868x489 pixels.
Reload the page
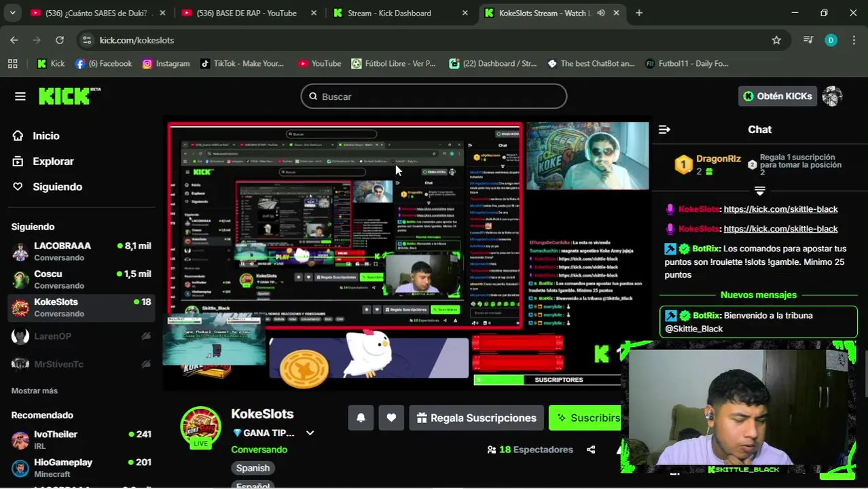[60, 40]
